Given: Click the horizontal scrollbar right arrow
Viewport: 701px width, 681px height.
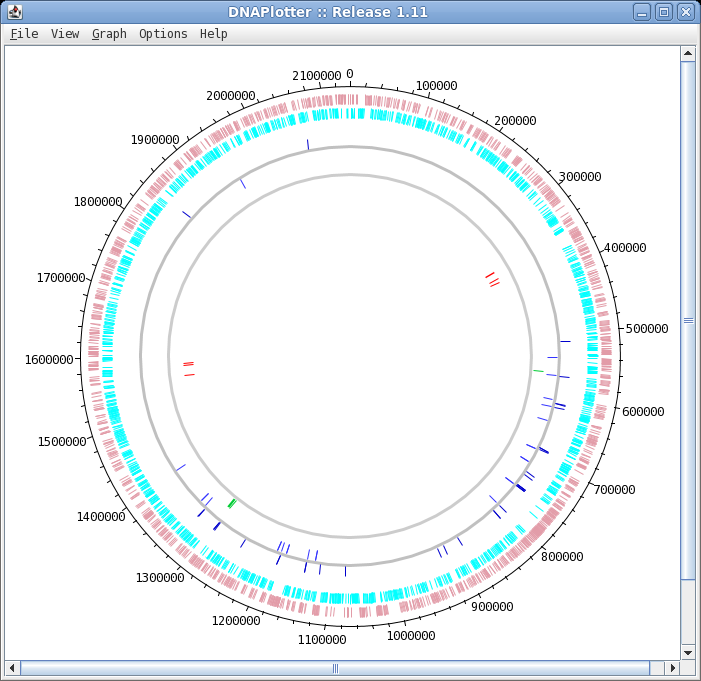Looking at the screenshot, I should pos(672,668).
